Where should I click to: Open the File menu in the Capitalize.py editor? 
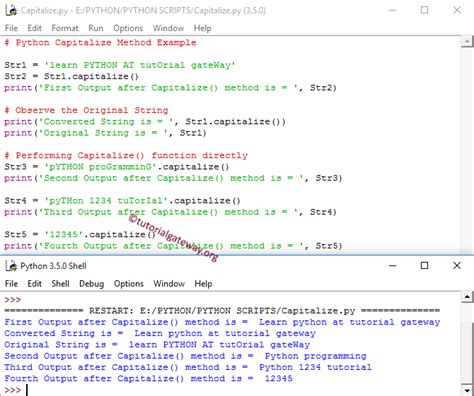click(11, 28)
